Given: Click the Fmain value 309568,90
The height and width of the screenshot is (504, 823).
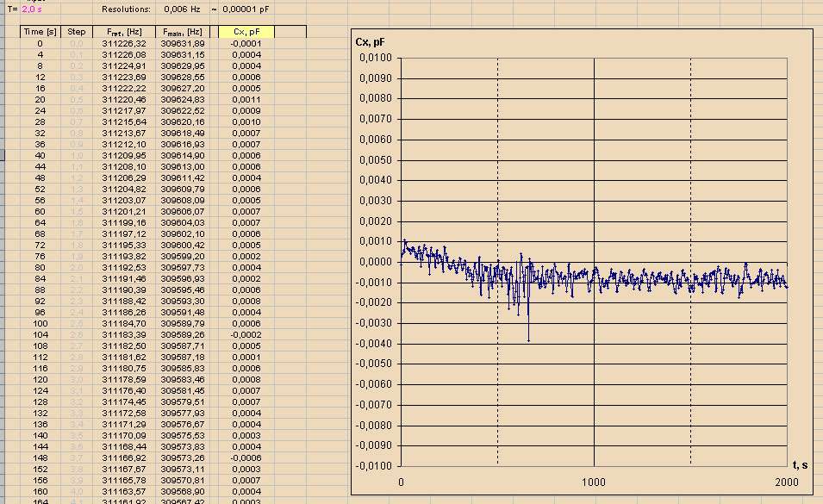Looking at the screenshot, I should pos(182,491).
